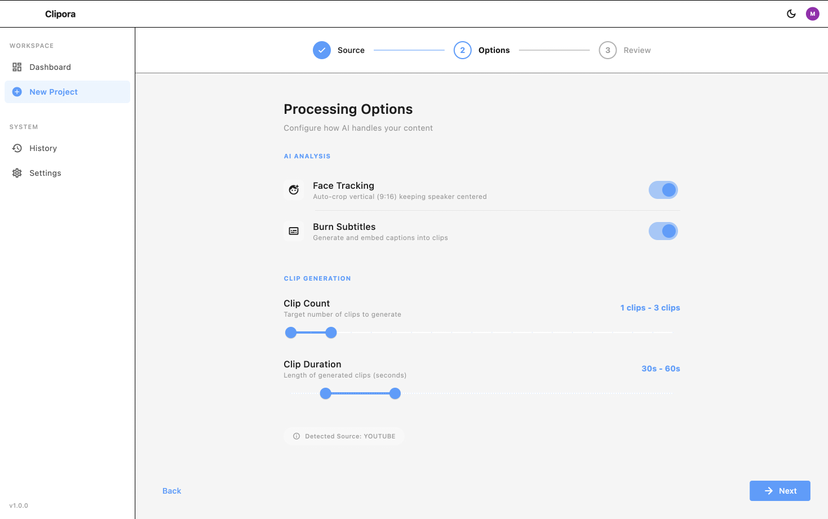Disable the Face Tracking toggle
Screen dimensions: 828x519
tap(663, 190)
